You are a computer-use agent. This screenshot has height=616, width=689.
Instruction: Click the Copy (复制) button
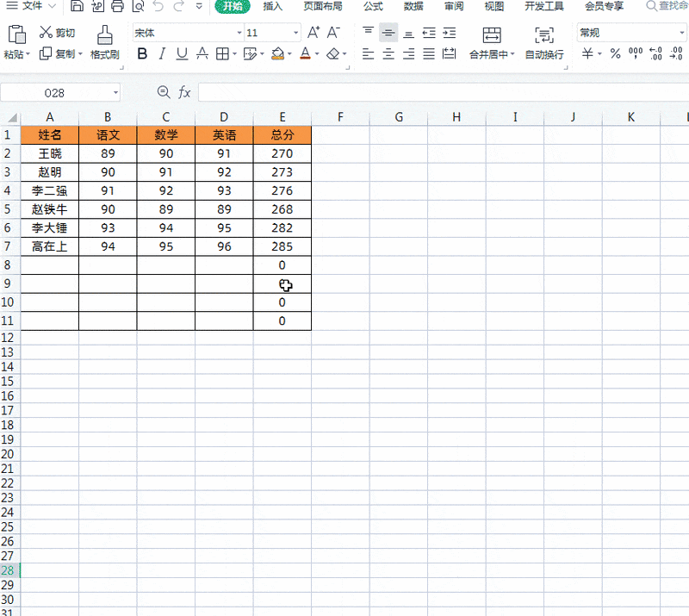click(x=57, y=53)
